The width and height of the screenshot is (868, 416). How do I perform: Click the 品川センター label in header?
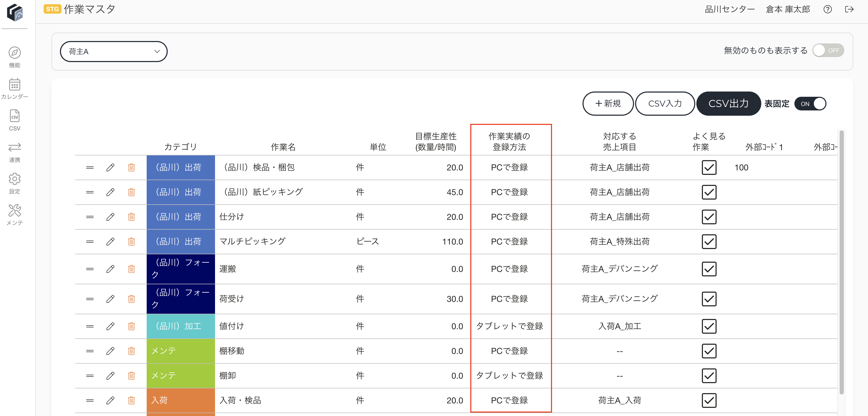(730, 9)
